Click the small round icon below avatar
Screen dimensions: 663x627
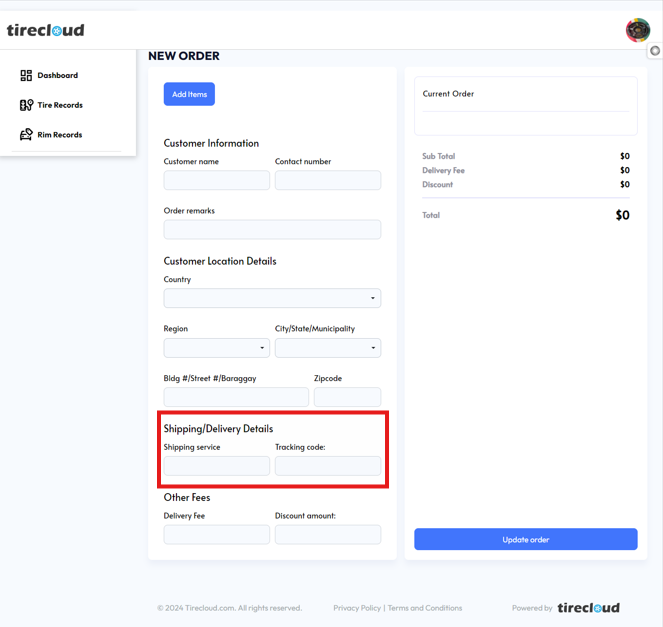click(655, 51)
